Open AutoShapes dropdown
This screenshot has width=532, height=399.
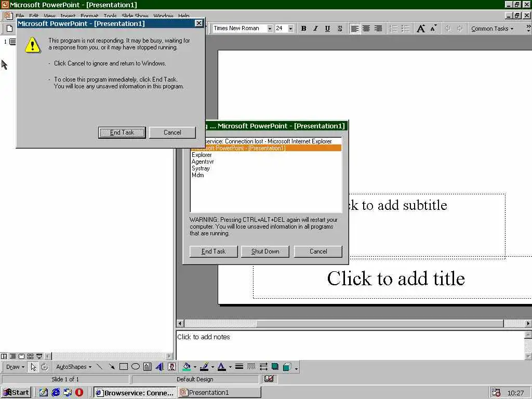[74, 367]
